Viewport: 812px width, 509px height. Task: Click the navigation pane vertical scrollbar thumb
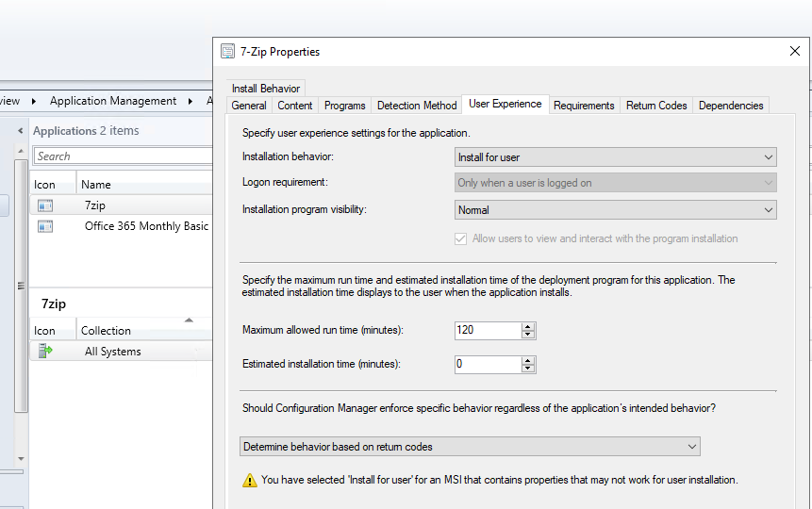point(21,286)
